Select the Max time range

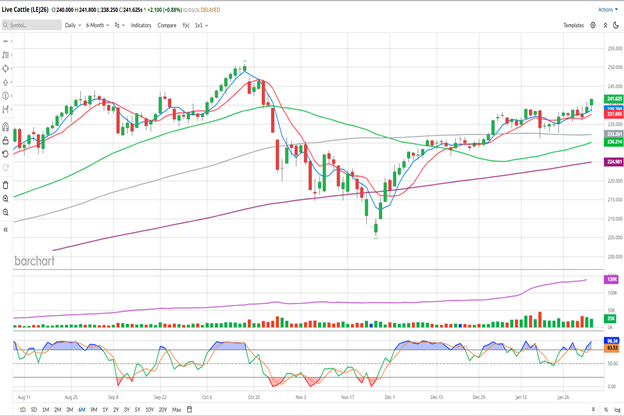[177, 409]
